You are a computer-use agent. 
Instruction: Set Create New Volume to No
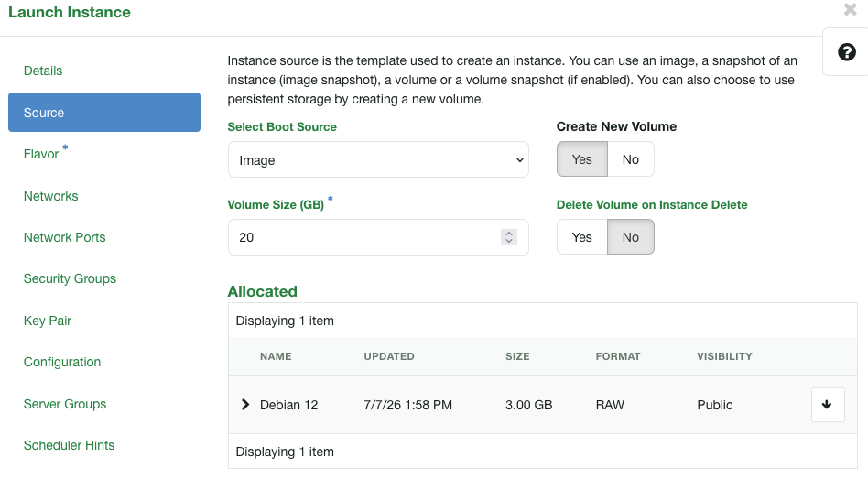pos(631,159)
